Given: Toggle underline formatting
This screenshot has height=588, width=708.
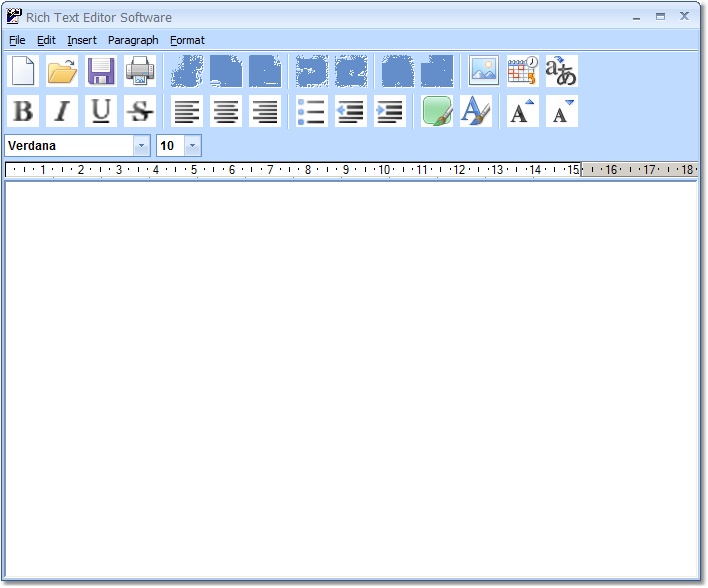Looking at the screenshot, I should pyautogui.click(x=101, y=111).
